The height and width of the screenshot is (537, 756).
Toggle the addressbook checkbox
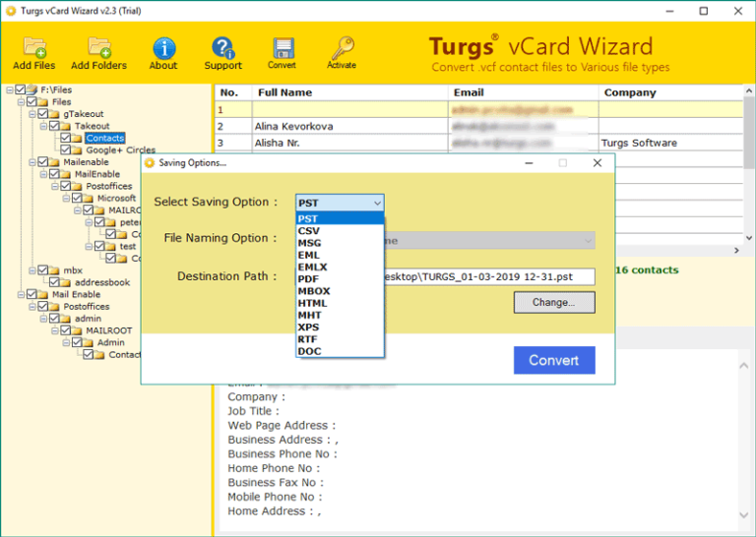point(54,282)
